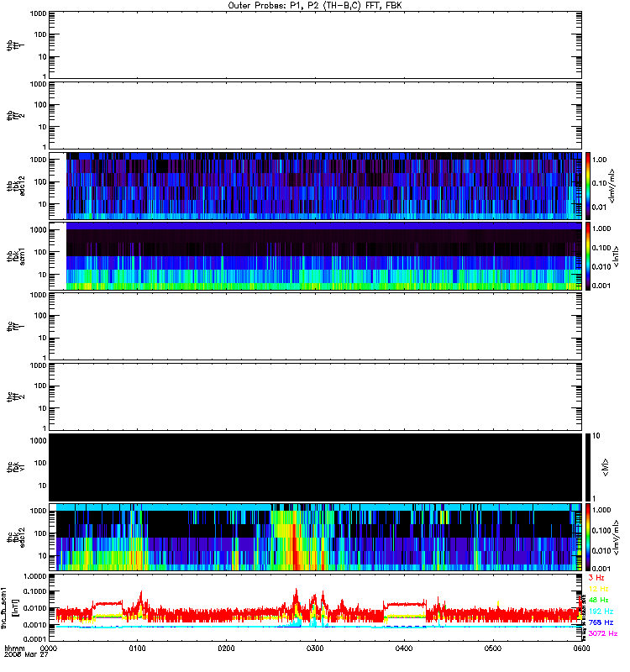Select the '3 Hz' red legend entry
Image resolution: width=630 pixels, height=672 pixels.
[x=596, y=578]
